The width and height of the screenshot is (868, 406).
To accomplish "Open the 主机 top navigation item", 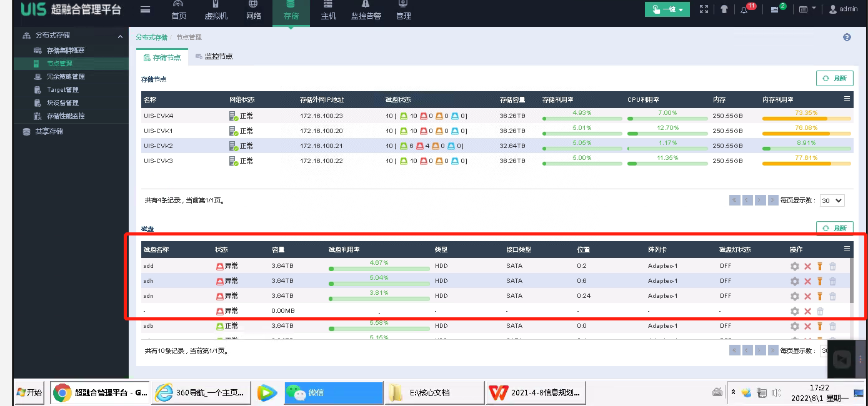I will [328, 11].
